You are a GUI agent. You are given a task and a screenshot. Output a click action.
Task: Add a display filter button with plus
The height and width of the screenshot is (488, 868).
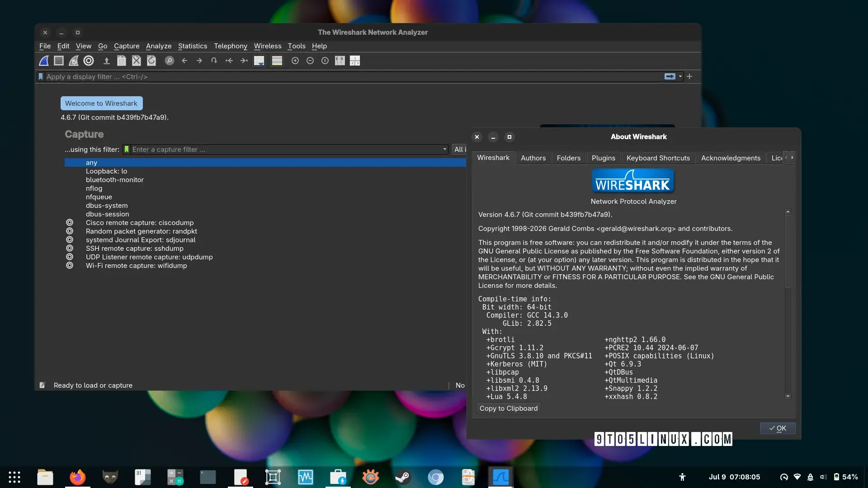[x=689, y=76]
